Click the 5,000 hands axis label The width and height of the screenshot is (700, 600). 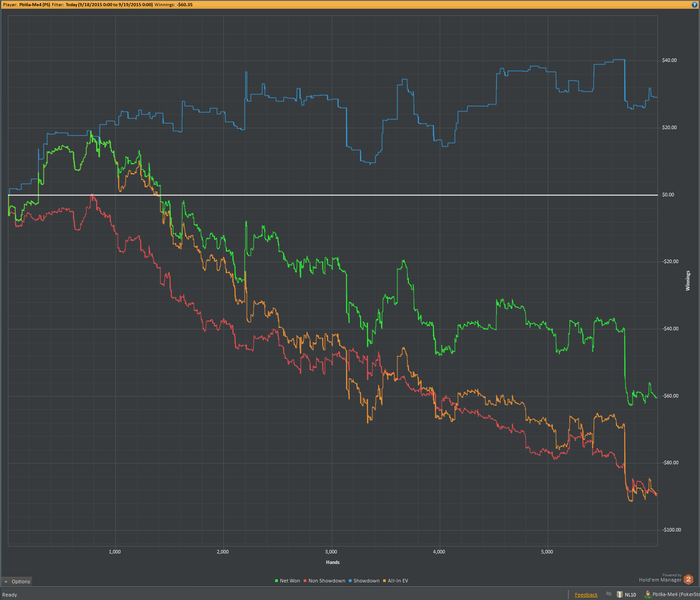[x=547, y=552]
